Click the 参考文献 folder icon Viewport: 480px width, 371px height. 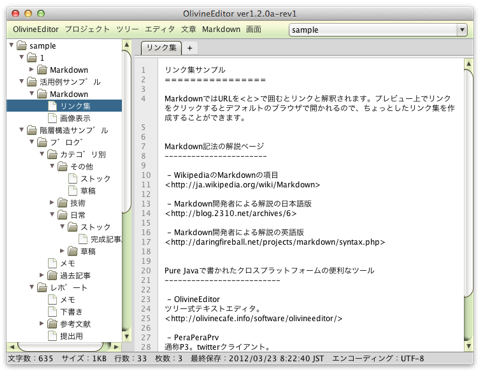[52, 324]
